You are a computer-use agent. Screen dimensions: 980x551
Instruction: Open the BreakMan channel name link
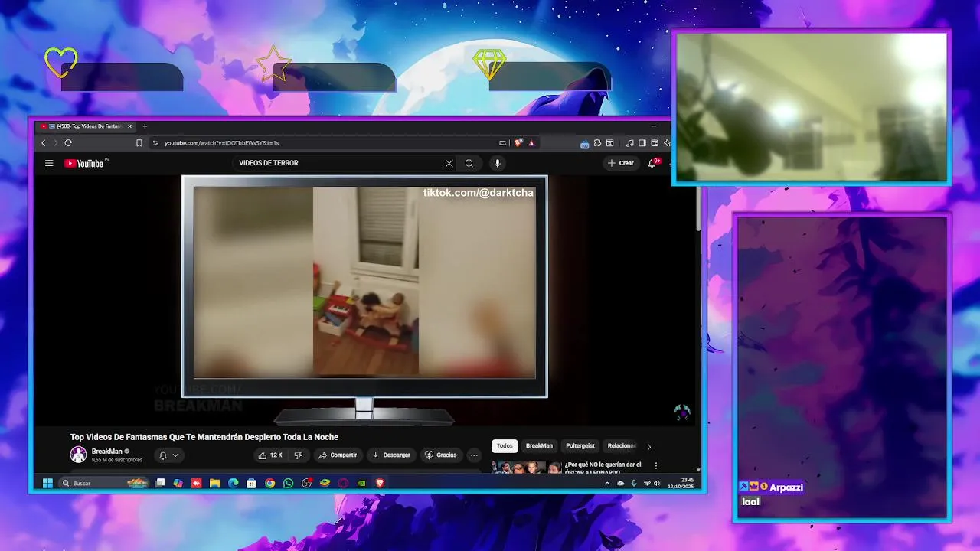(x=107, y=452)
